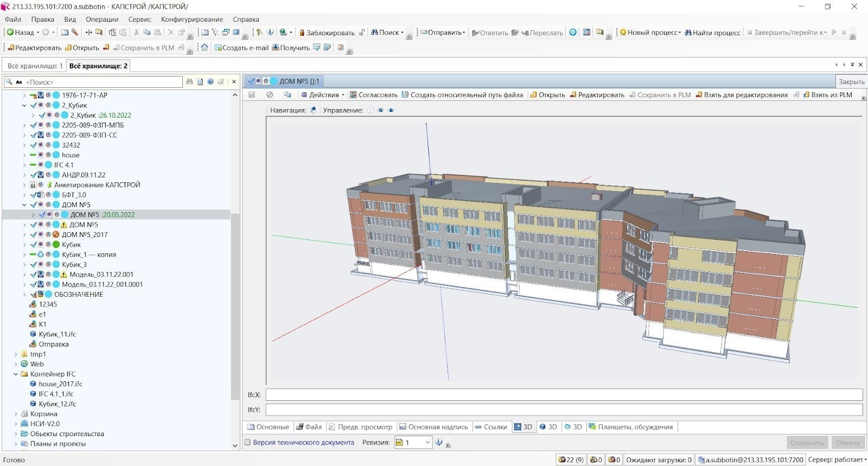The width and height of the screenshot is (868, 466).
Task: Select the house_2017.ifc file
Action: 60,384
